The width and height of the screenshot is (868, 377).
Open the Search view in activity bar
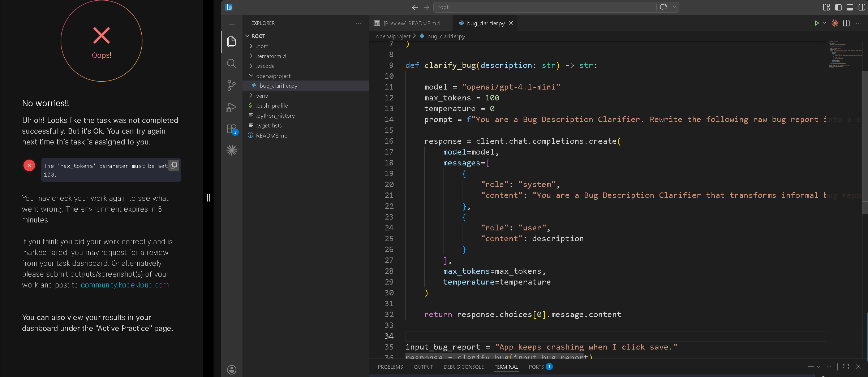[x=231, y=64]
